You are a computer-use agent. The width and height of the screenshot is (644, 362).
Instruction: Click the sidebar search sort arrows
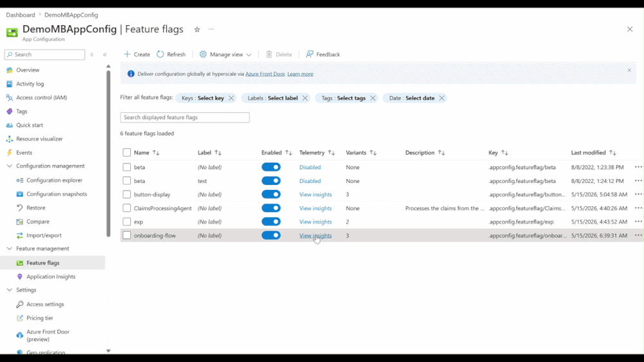[x=92, y=55]
